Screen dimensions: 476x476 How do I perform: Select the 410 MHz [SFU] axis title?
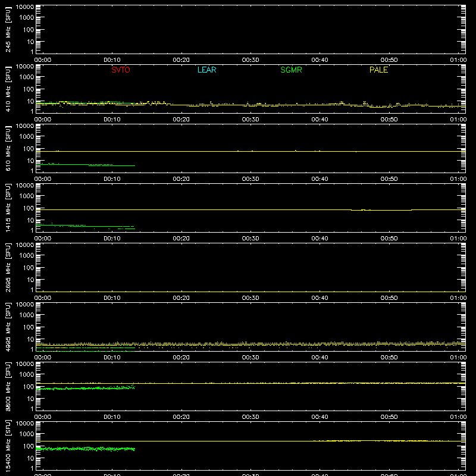click(8, 89)
